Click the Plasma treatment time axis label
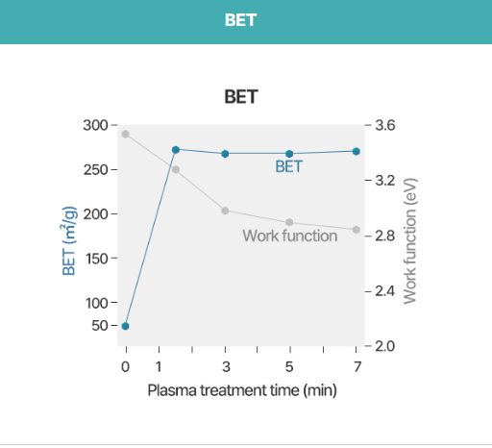The width and height of the screenshot is (492, 448). point(242,390)
